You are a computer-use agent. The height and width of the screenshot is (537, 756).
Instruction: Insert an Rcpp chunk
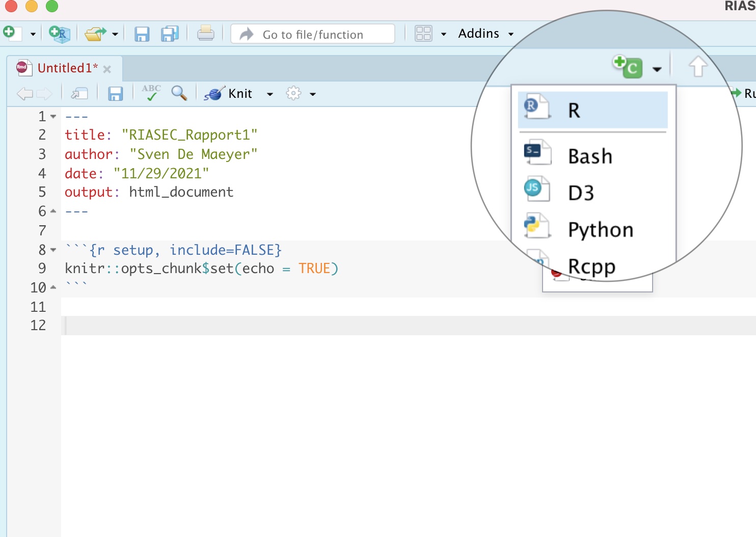coord(593,266)
